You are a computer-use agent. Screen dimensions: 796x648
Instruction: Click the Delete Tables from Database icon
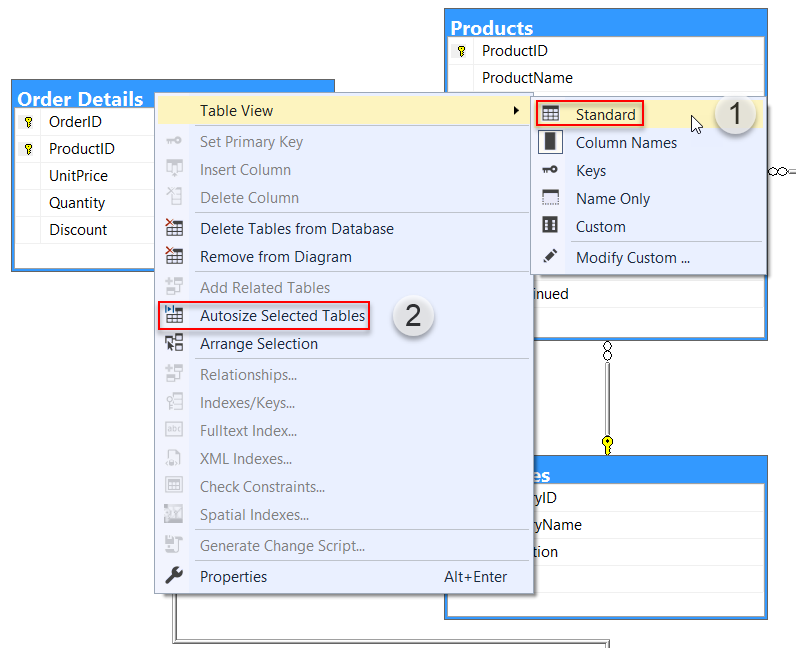[174, 228]
